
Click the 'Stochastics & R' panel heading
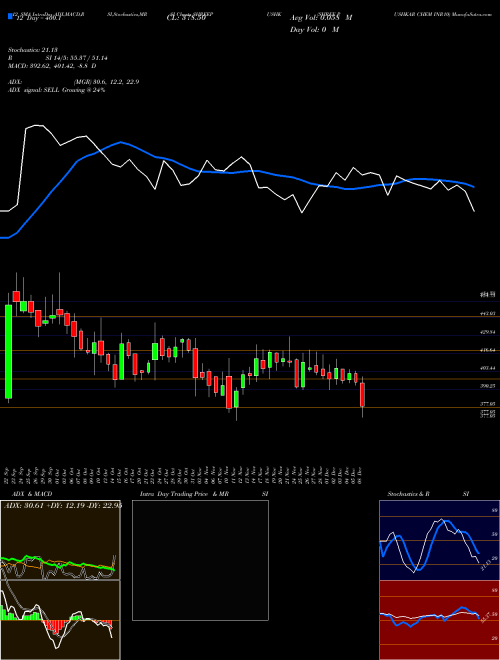coord(409,494)
